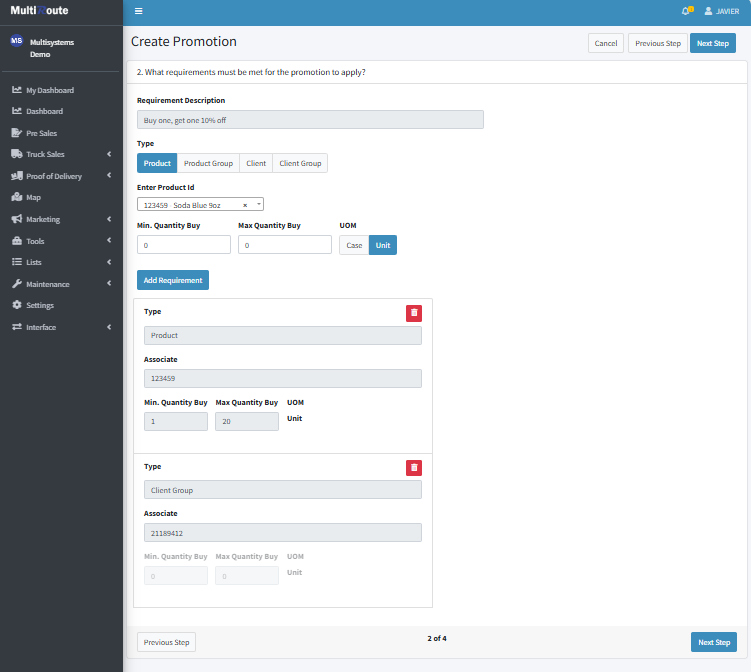
Task: Switch type to Client
Action: [256, 163]
